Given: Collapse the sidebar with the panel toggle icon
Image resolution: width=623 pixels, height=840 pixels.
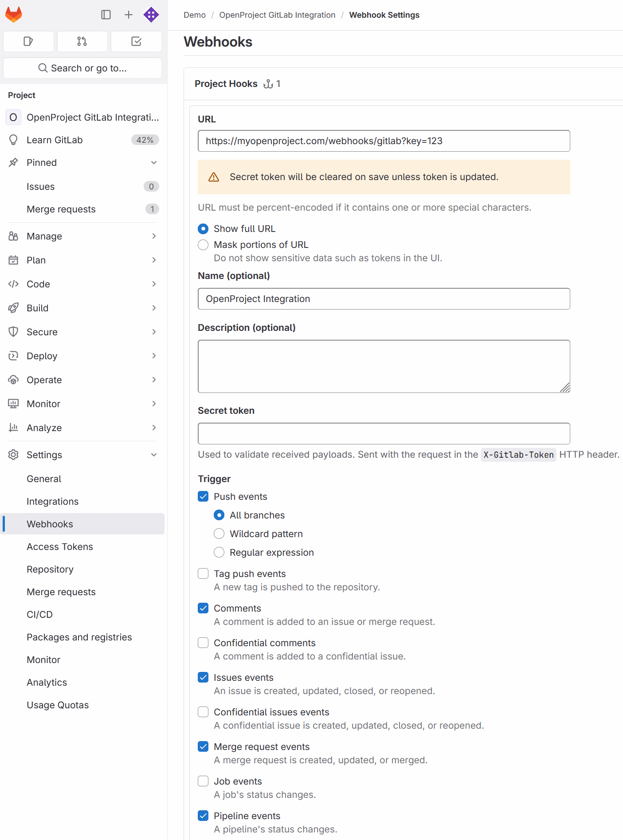Looking at the screenshot, I should click(106, 14).
